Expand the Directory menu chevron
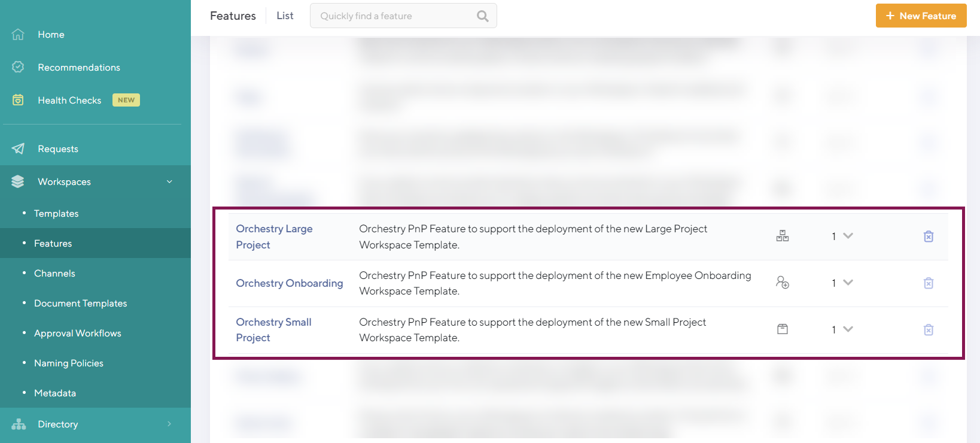The image size is (980, 443). (169, 424)
